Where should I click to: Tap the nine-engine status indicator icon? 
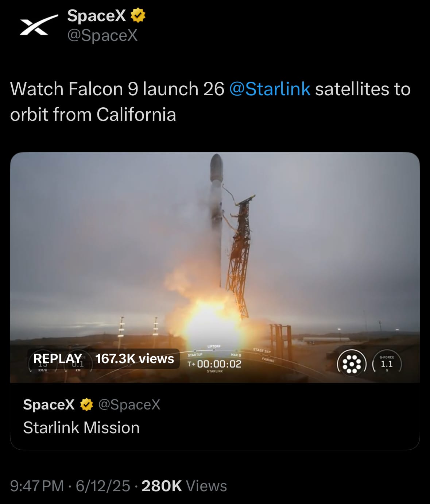coord(351,363)
